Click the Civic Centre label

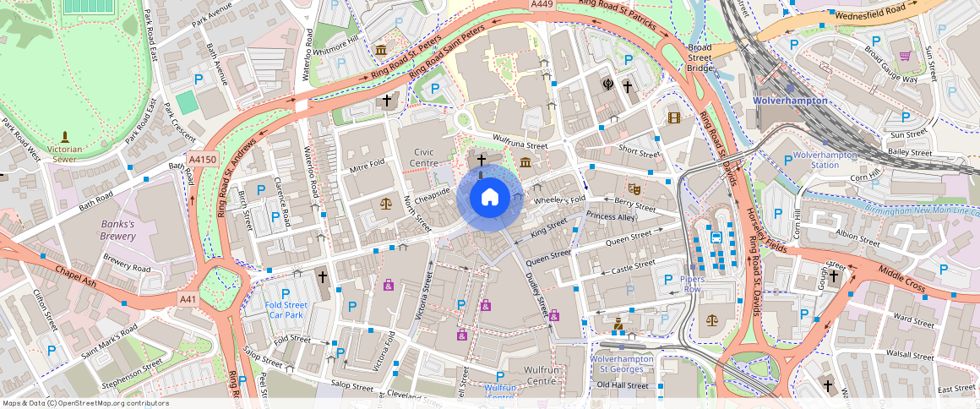[422, 156]
